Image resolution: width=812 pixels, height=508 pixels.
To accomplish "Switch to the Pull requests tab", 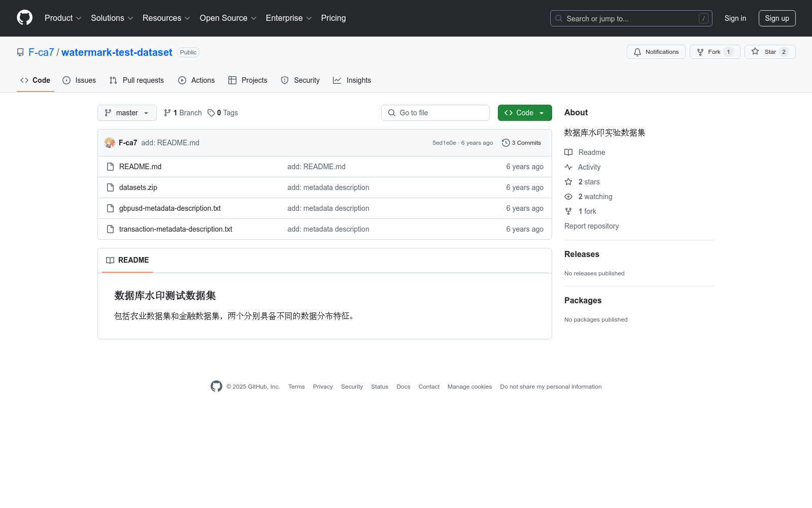I will pyautogui.click(x=137, y=80).
